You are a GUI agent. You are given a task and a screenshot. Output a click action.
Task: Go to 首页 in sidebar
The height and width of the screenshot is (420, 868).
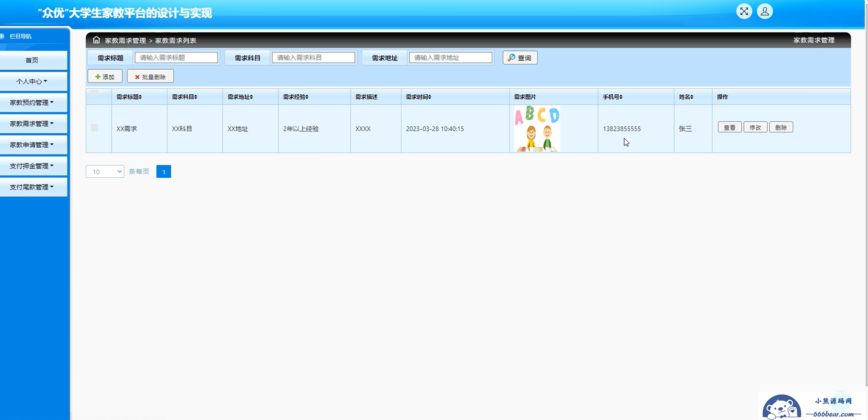32,60
